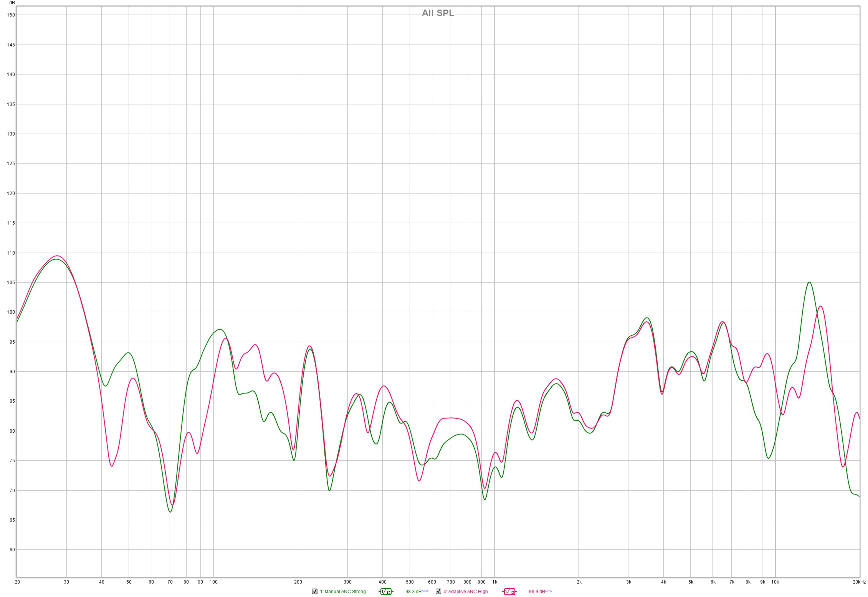This screenshot has width=868, height=597.
Task: Click the pink 98.9 dB readout
Action: coord(537,592)
